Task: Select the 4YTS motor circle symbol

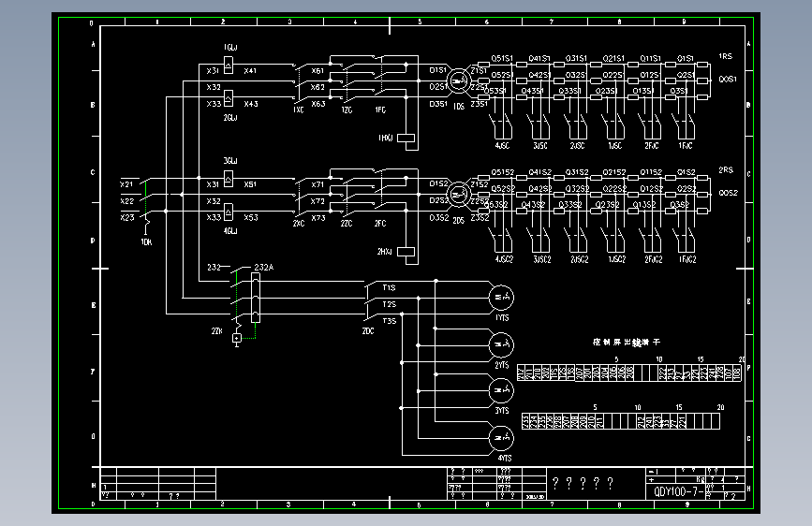Action: 501,438
